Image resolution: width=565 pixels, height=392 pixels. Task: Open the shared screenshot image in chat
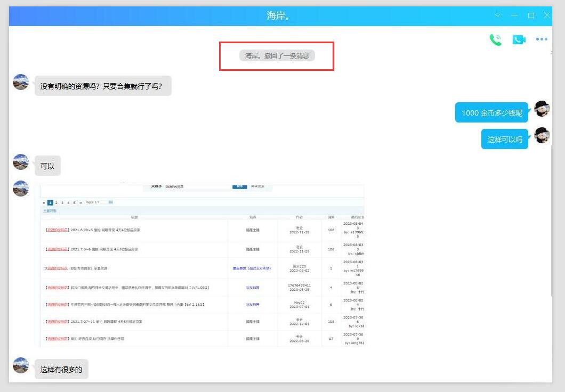click(203, 264)
